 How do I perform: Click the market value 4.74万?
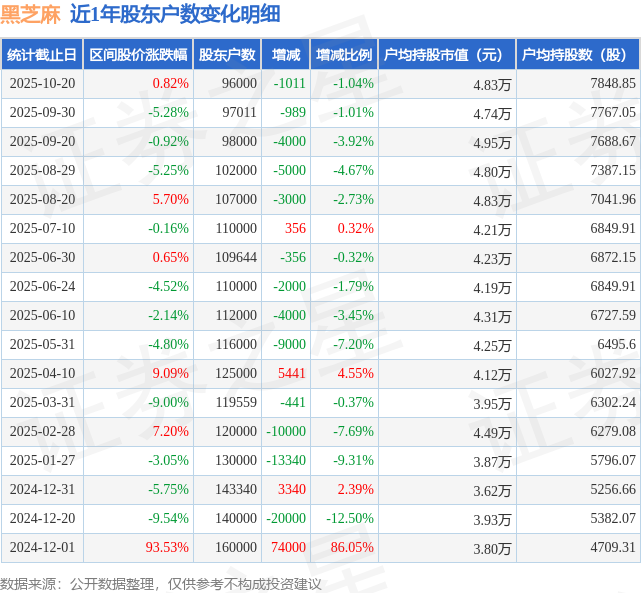click(492, 114)
